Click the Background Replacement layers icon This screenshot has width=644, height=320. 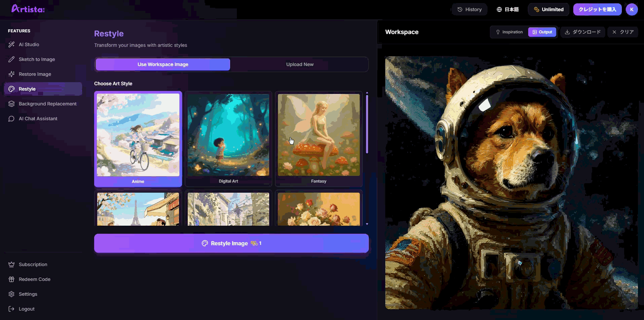pyautogui.click(x=11, y=104)
